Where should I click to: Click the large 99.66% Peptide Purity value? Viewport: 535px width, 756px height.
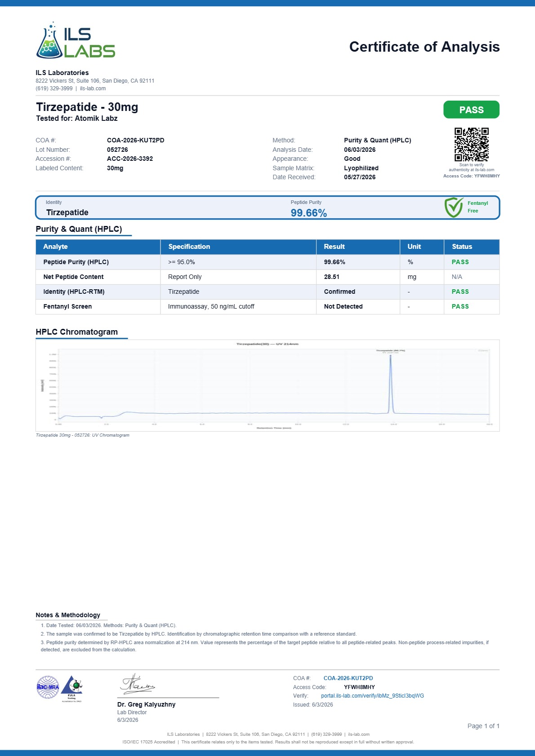[x=309, y=213]
